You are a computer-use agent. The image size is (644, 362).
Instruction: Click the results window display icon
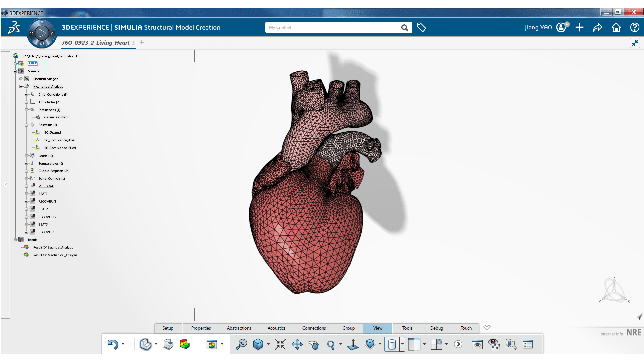(x=212, y=344)
